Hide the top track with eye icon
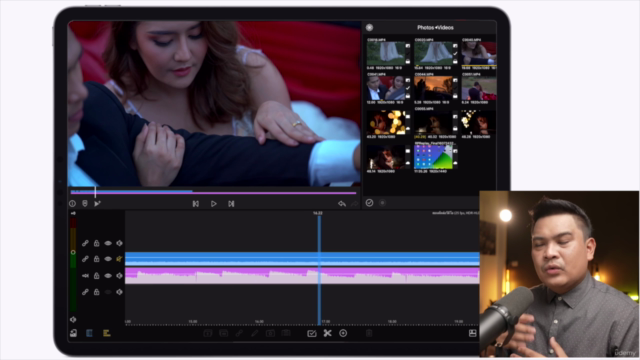This screenshot has width=640, height=360. coord(108,243)
